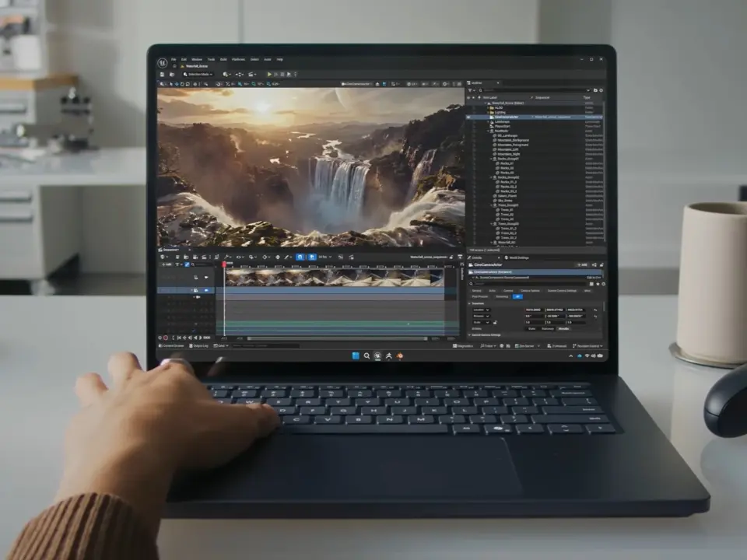Click the Unreal Engine logo icon
Image resolution: width=747 pixels, height=560 pixels.
(162, 62)
